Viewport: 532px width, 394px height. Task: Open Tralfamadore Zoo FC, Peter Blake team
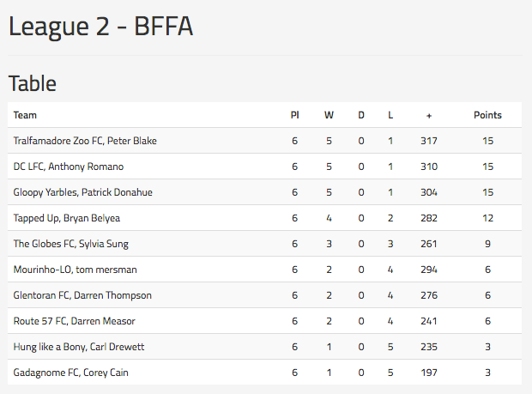(85, 141)
